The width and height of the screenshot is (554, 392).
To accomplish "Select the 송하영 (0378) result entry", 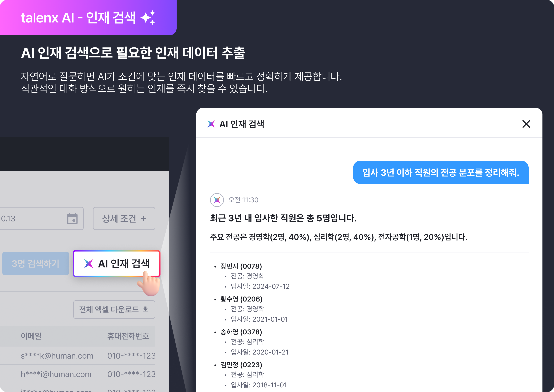I will coord(241,332).
